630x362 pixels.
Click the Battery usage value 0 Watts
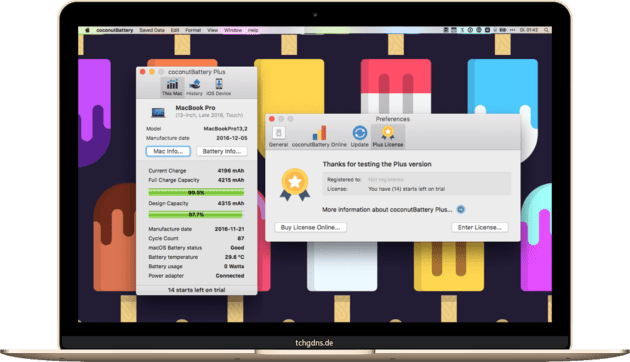tap(234, 266)
